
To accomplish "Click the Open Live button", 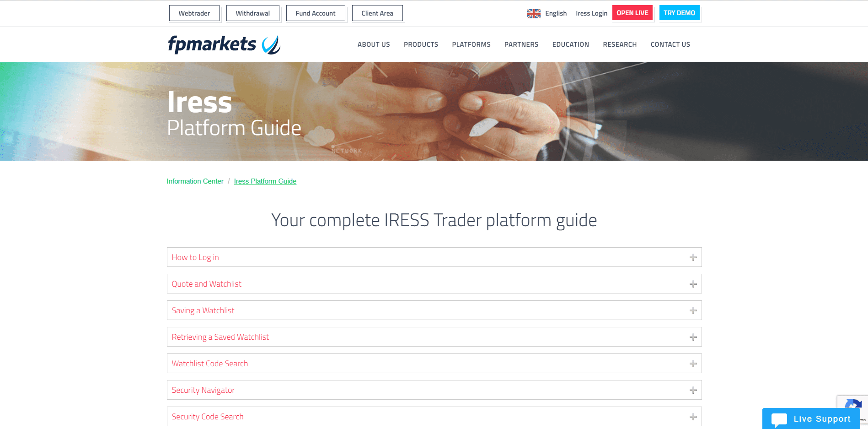I will tap(632, 13).
